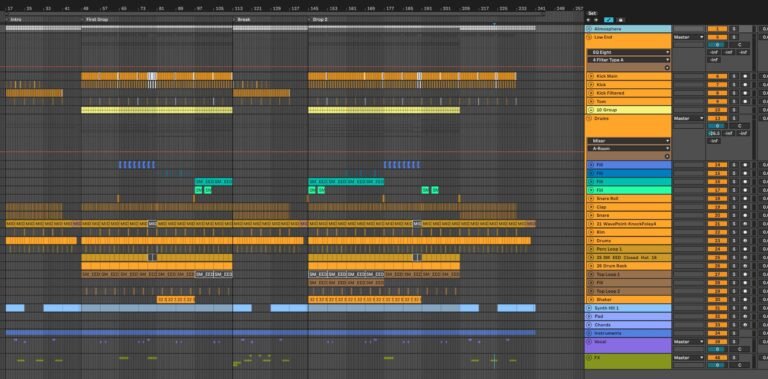
Task: Select the Kick Filtered clip in the Intro
Action: [34, 93]
